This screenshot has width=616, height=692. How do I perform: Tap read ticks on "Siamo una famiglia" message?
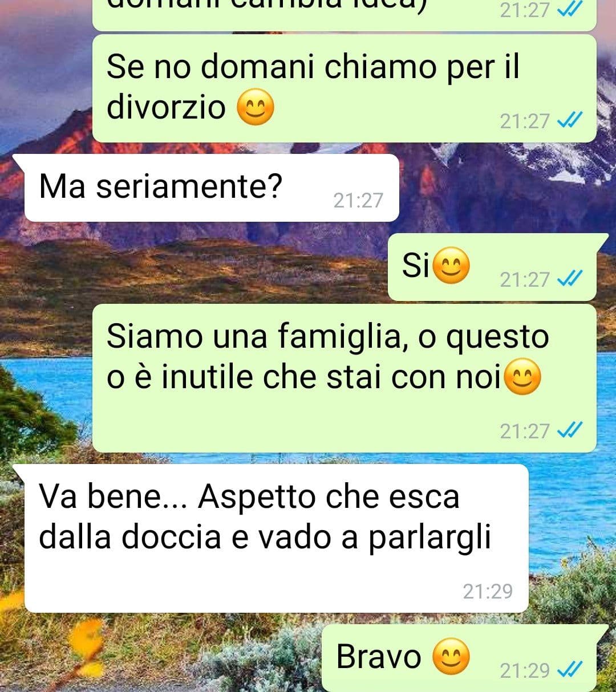[569, 430]
